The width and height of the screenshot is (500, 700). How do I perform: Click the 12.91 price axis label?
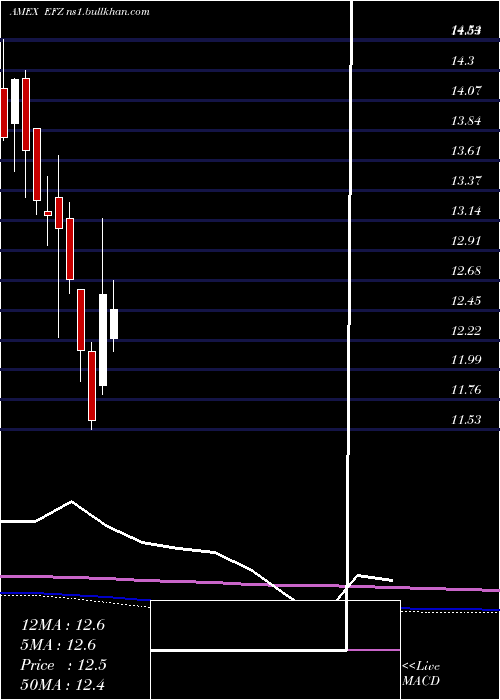point(466,241)
